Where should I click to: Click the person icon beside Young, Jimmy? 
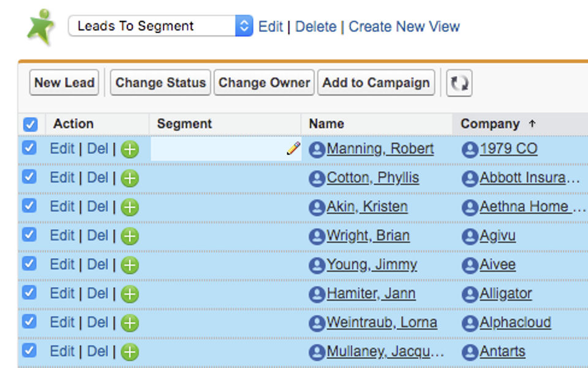point(317,266)
